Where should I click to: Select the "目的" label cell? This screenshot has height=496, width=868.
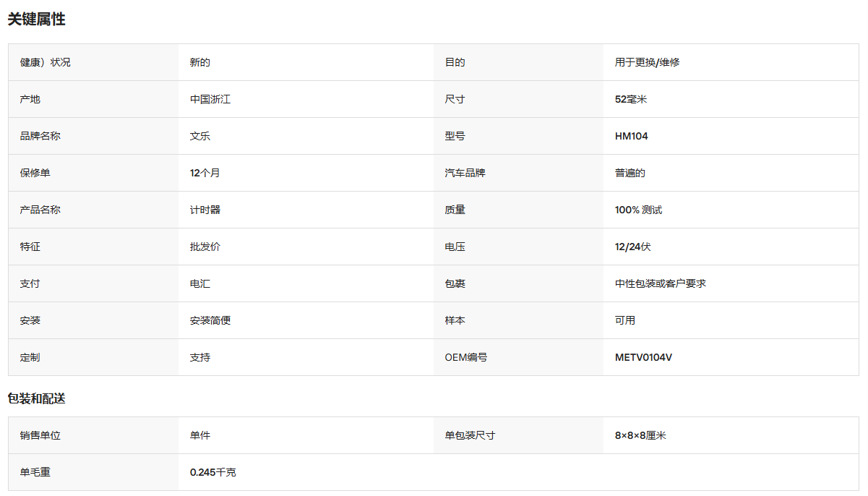click(518, 62)
